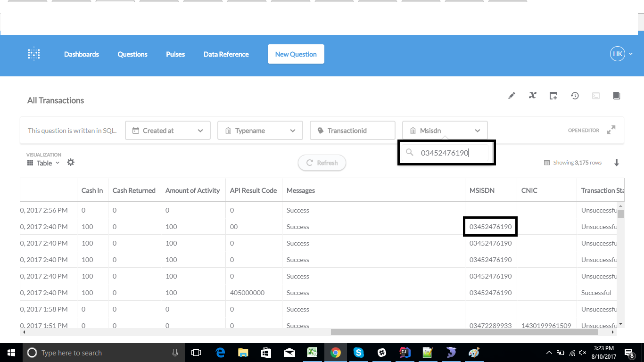Open visualization settings with the gear icon
Screen dimensions: 644x362
coord(71,162)
